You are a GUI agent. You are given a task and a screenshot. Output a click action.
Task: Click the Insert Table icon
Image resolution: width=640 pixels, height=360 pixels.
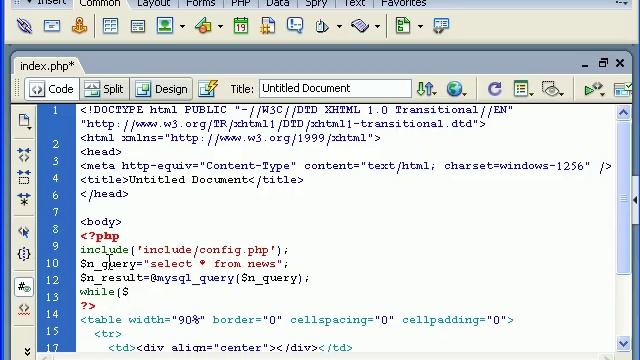tap(110, 26)
